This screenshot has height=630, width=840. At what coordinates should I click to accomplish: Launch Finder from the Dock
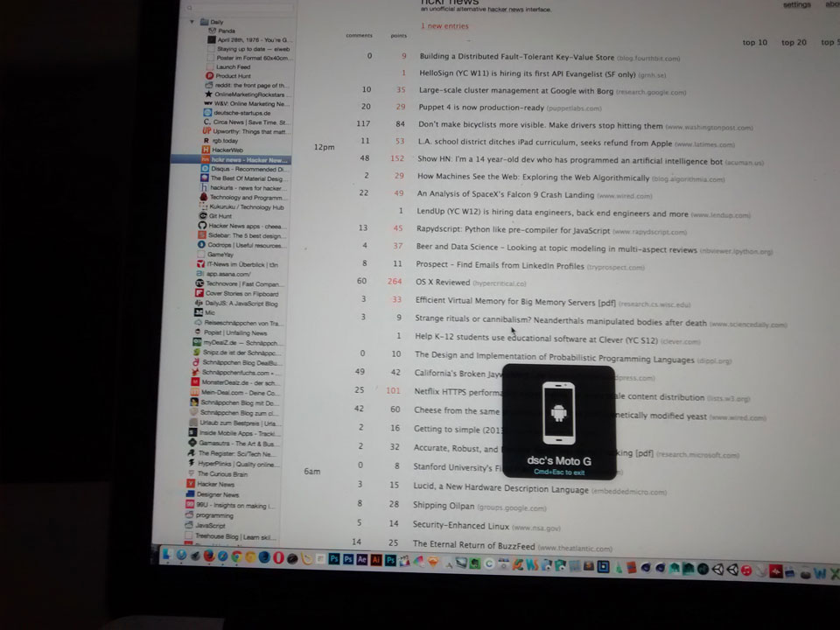pos(167,555)
